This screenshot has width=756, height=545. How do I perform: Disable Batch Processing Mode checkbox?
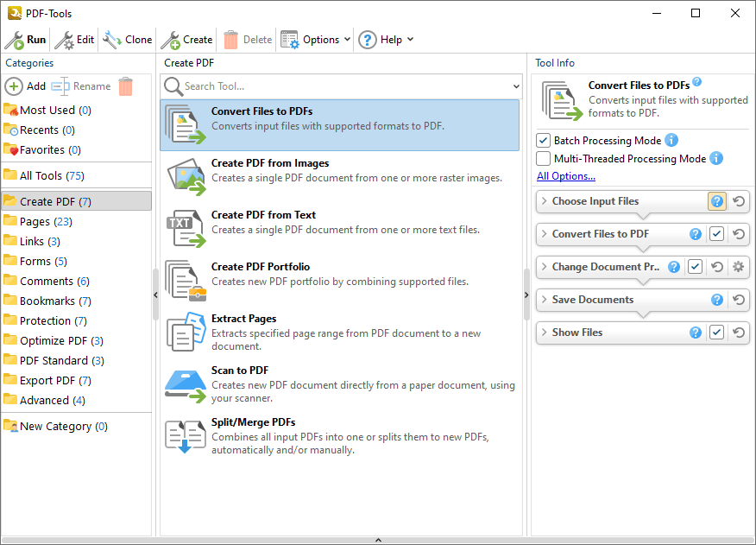point(543,140)
